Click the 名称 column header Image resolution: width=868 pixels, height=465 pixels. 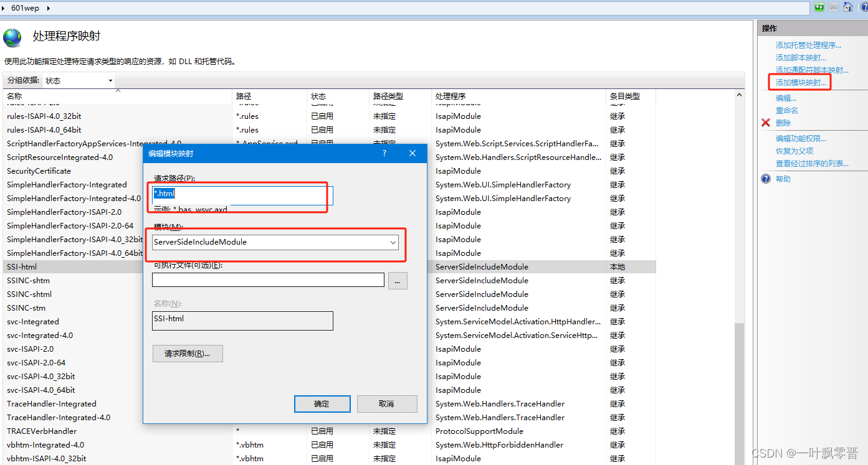tap(117, 96)
